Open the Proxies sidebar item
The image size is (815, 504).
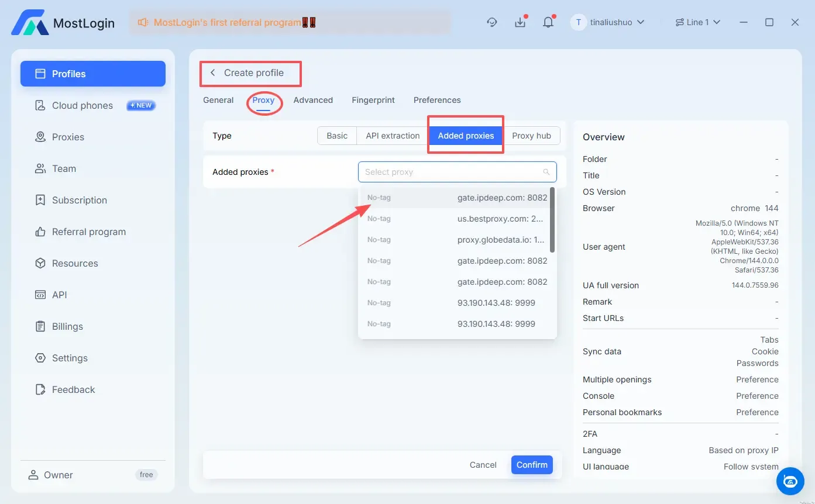[x=68, y=137]
